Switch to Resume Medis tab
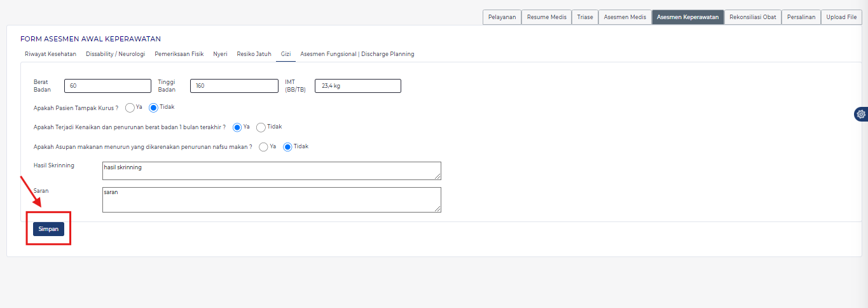868x308 pixels. [546, 17]
